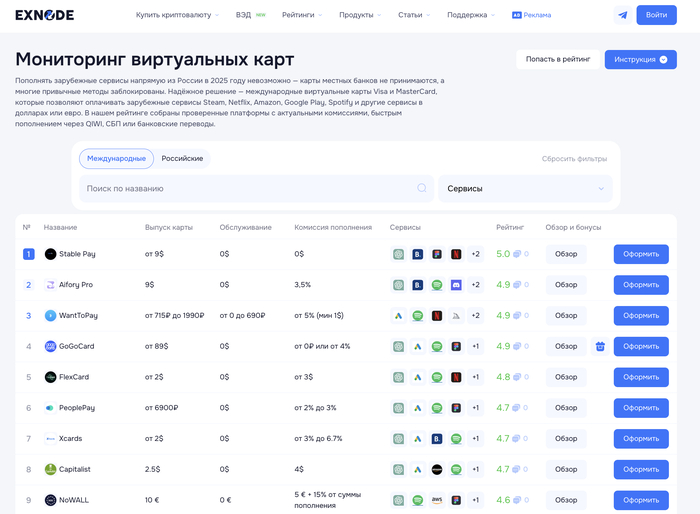Image resolution: width=700 pixels, height=514 pixels.
Task: Click gray Midjourney-style icon in WantToPay row
Action: (456, 316)
